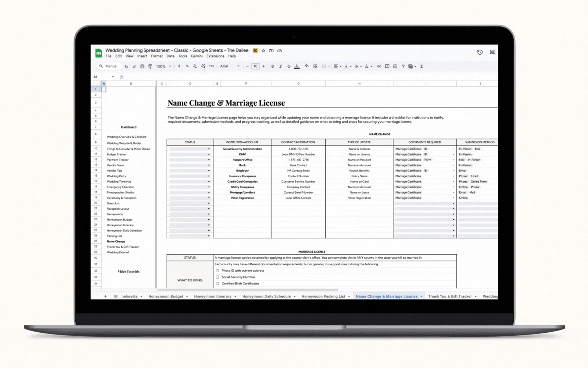
Task: Star this spreadsheet document
Action: [263, 51]
